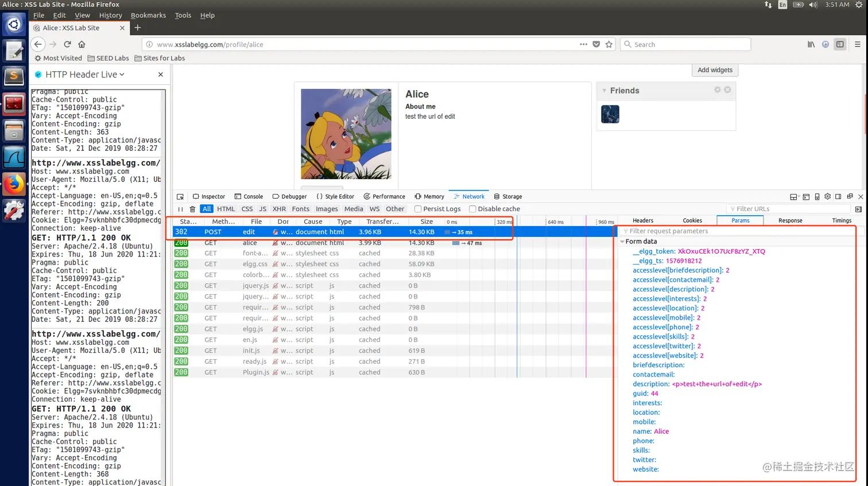Open Wireshark from the dock
The width and height of the screenshot is (868, 486).
(x=14, y=157)
